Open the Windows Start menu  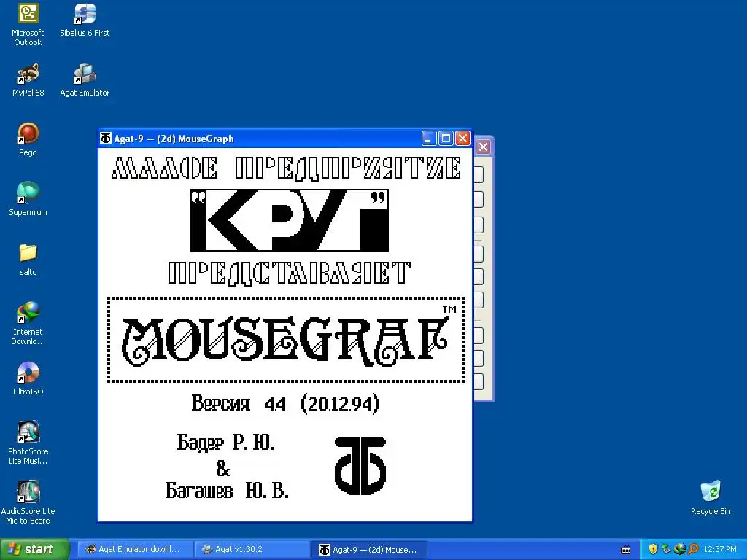tap(35, 549)
